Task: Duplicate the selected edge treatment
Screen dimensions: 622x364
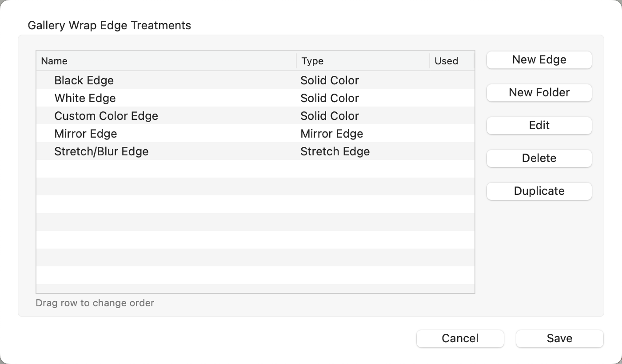Action: 539,191
